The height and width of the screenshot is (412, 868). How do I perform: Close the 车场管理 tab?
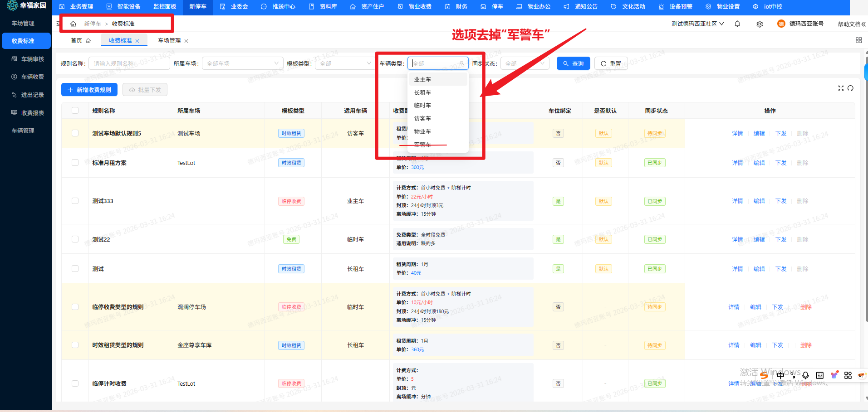186,41
